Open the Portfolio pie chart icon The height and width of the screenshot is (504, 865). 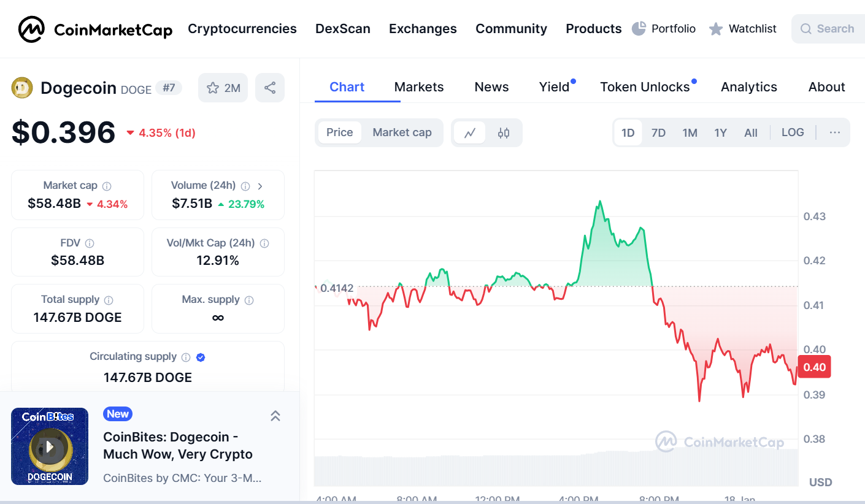[639, 29]
